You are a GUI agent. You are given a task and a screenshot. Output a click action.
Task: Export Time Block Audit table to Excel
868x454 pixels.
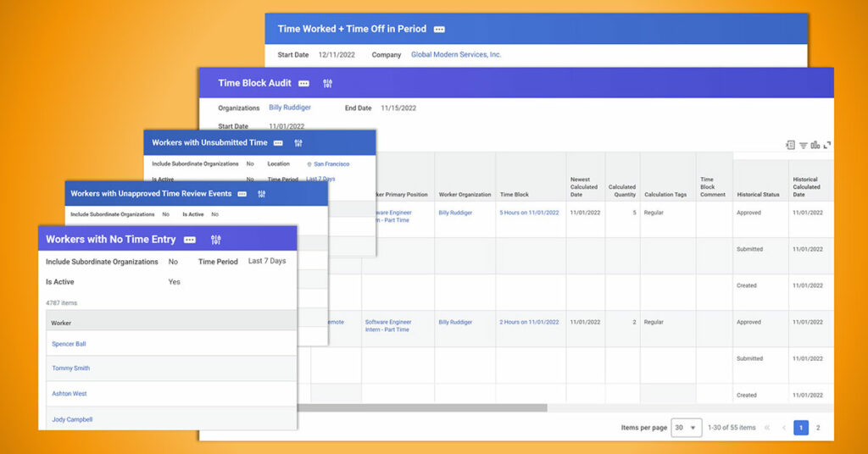click(x=791, y=145)
